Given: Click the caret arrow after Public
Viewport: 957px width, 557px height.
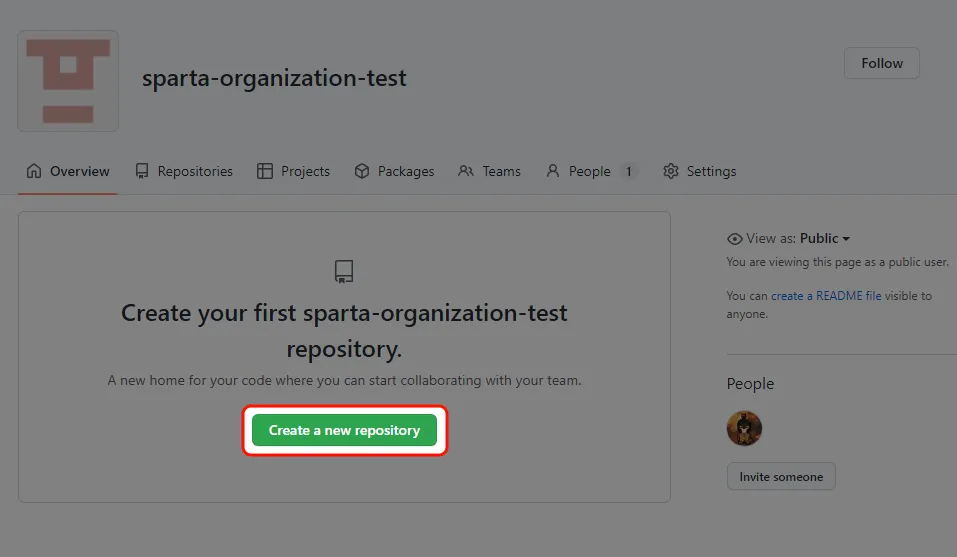Looking at the screenshot, I should 846,239.
